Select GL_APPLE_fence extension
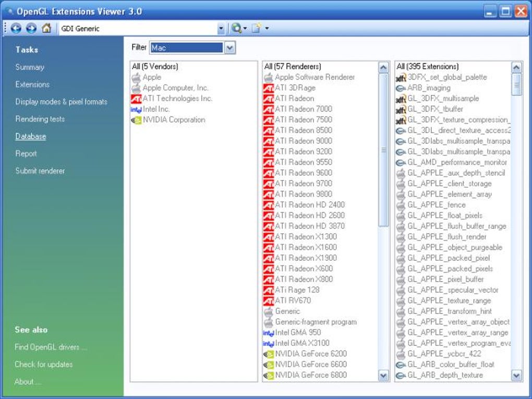This screenshot has height=399, width=532. 437,205
